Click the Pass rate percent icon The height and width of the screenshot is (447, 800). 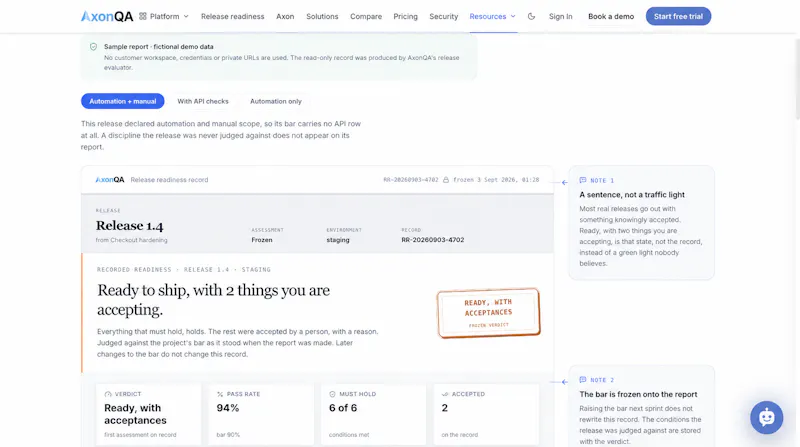point(220,394)
